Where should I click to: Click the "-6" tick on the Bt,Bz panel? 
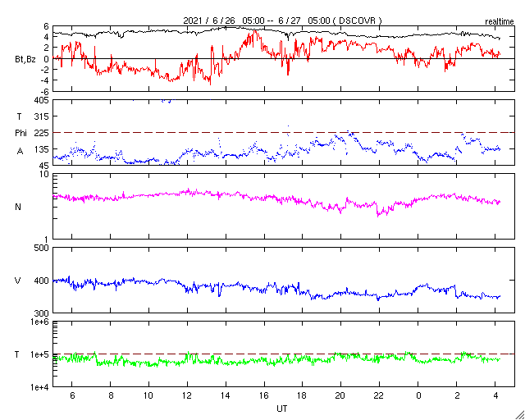(45, 91)
